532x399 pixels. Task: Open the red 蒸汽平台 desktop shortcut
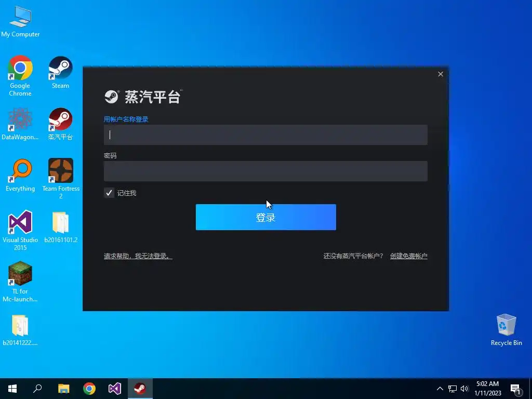point(60,124)
